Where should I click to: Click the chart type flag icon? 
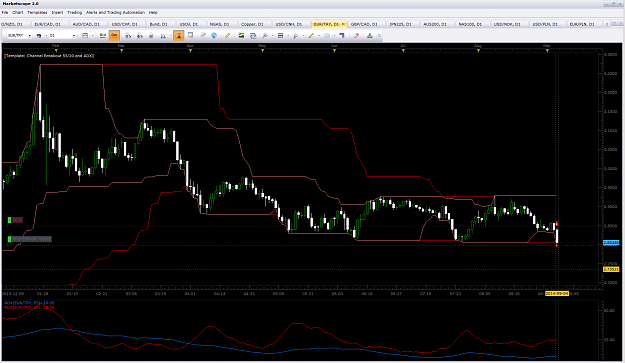point(39,36)
